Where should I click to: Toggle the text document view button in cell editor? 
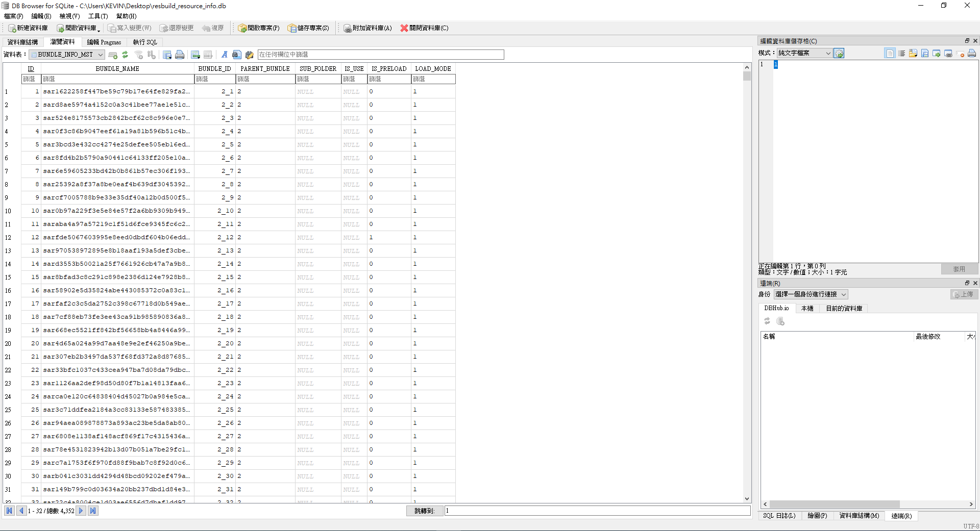click(890, 53)
